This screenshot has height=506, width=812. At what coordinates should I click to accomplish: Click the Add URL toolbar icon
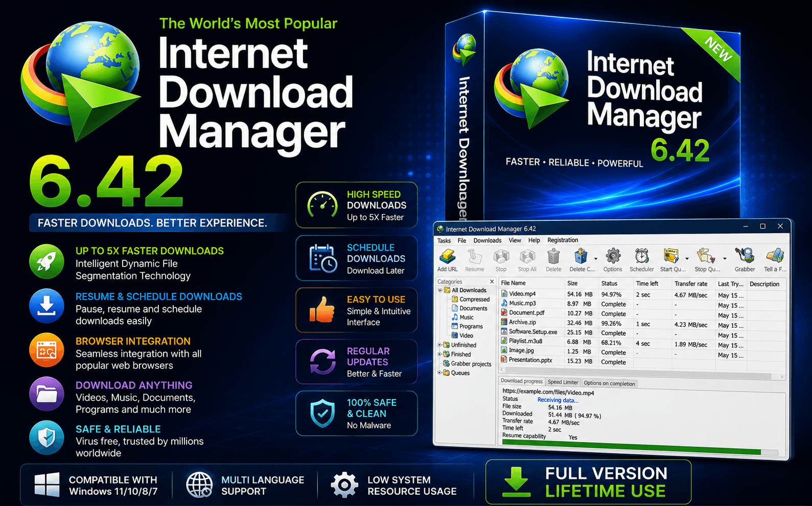(x=448, y=256)
